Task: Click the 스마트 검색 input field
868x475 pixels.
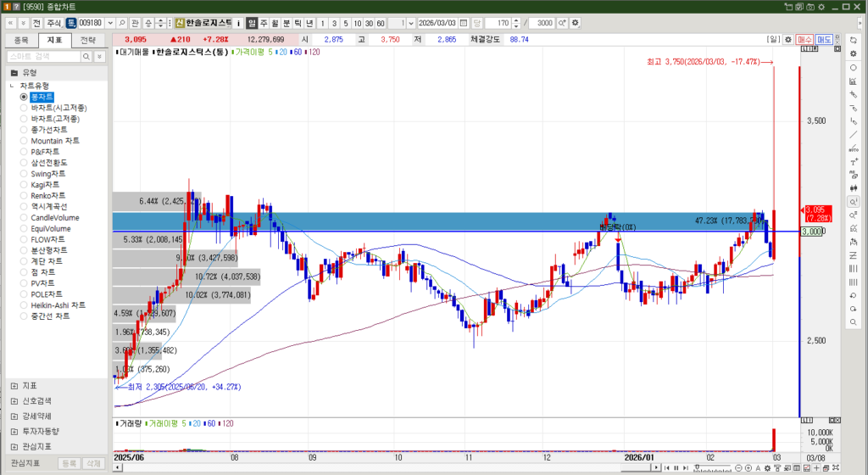Action: [x=42, y=56]
